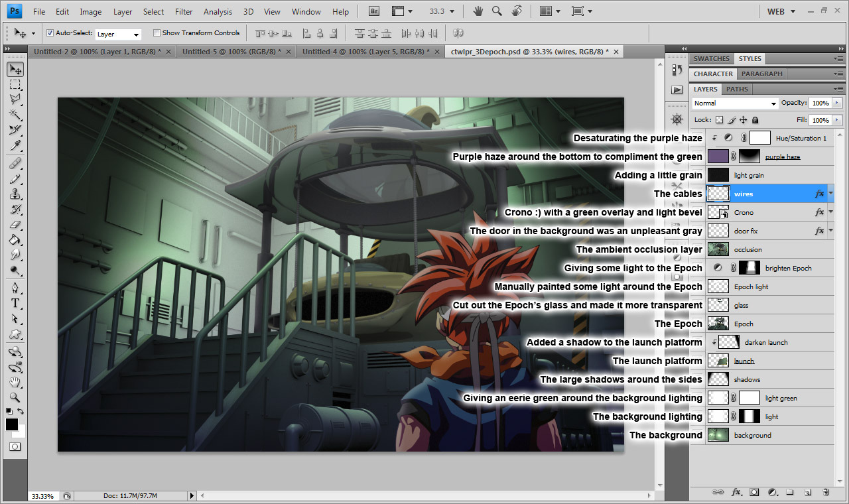Select the Eraser tool
The width and height of the screenshot is (849, 504).
[x=15, y=224]
